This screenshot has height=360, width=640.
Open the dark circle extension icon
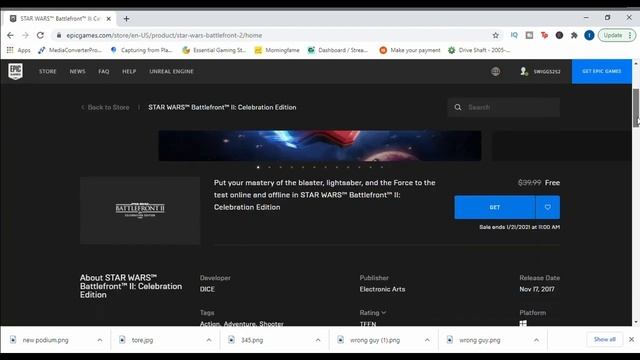(559, 36)
